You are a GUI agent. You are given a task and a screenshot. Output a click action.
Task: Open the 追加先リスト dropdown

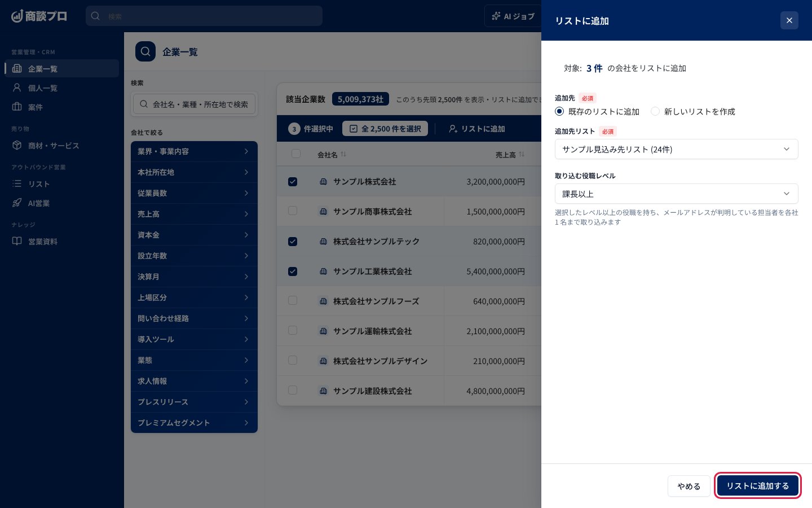click(677, 149)
